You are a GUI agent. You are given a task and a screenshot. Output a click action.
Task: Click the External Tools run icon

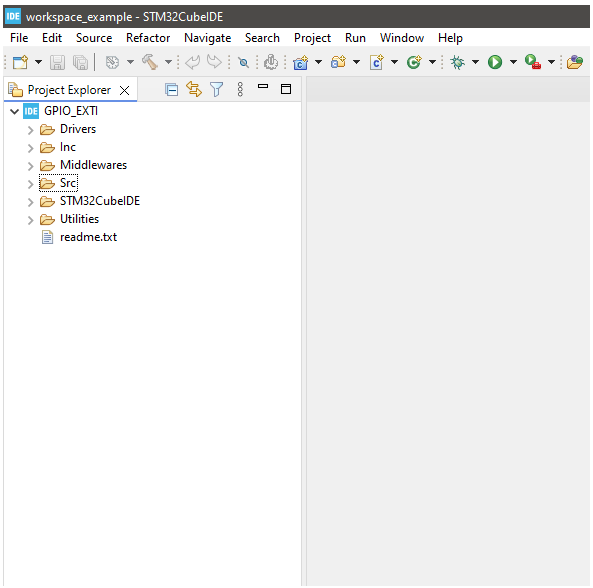[533, 62]
